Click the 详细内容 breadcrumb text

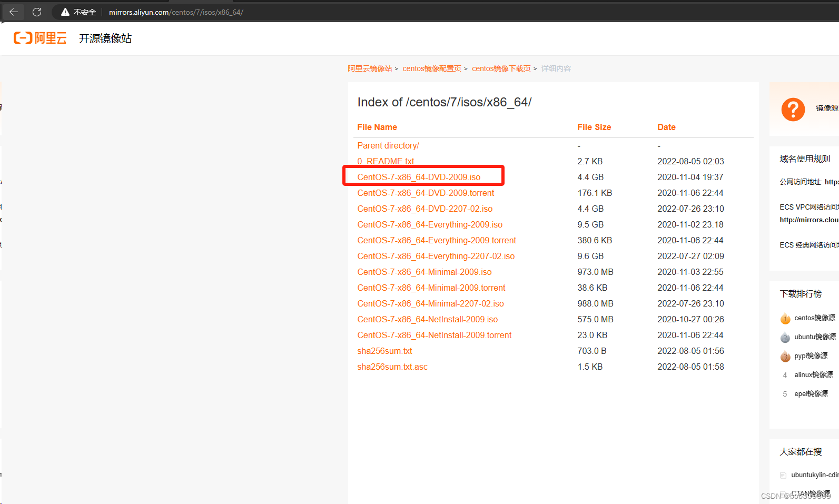coord(556,68)
